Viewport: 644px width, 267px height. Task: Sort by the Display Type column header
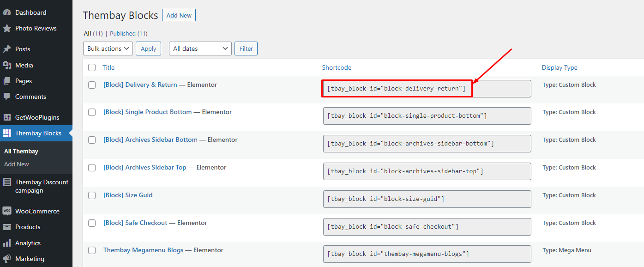click(x=560, y=67)
